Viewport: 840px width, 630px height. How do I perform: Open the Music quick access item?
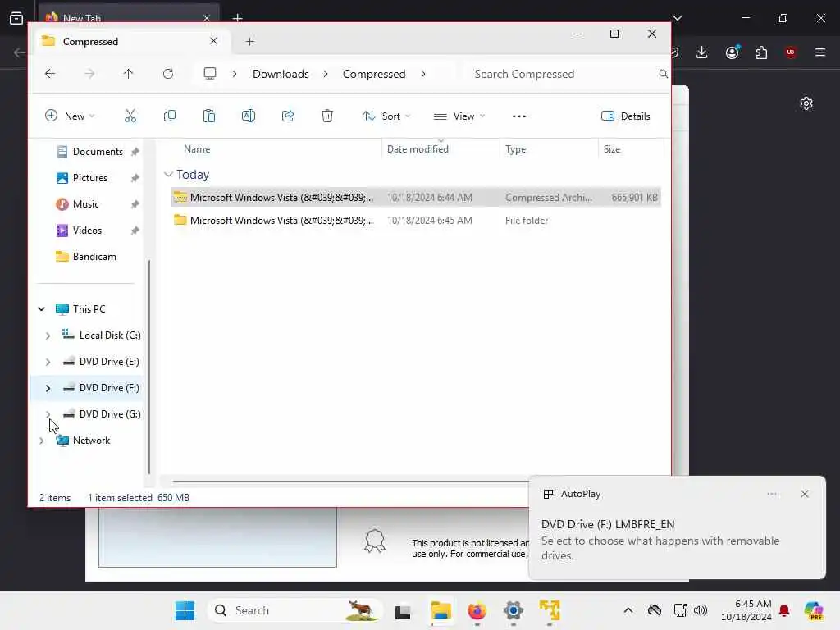pyautogui.click(x=85, y=204)
